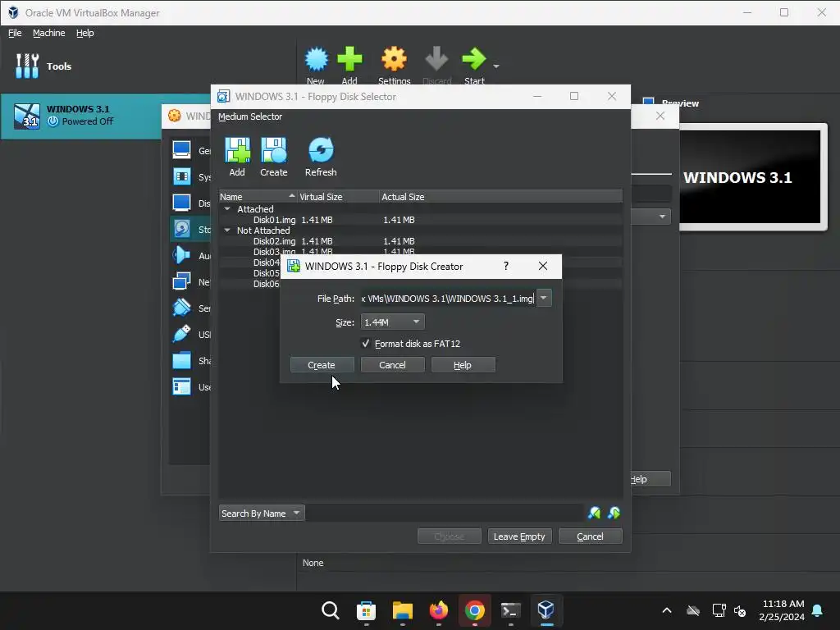840x630 pixels.
Task: Open Firefox from the taskbar
Action: coord(439,610)
